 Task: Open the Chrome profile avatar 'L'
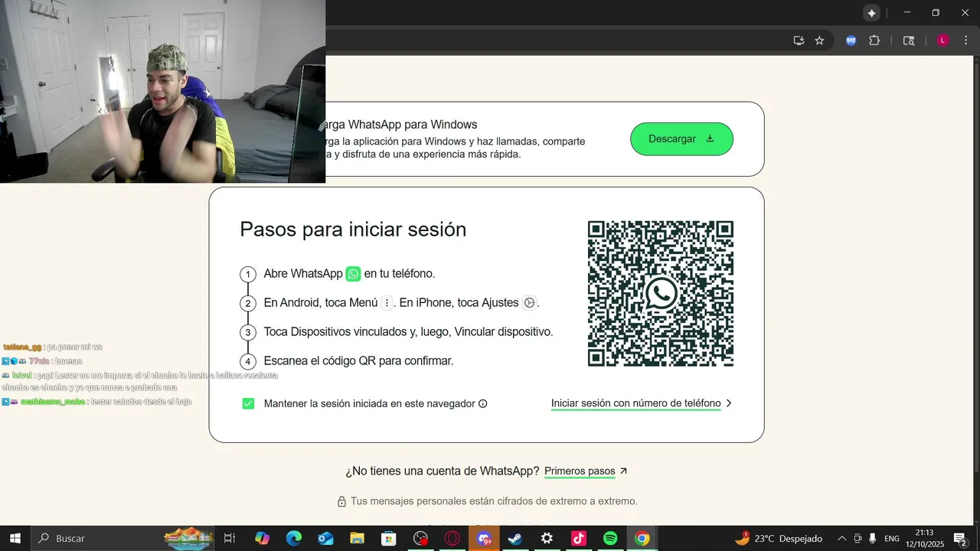coord(943,41)
